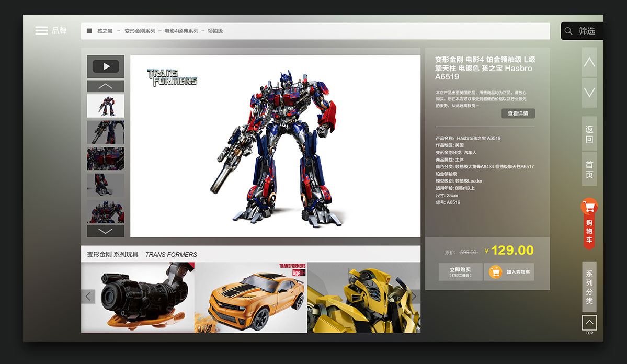Click the 尺寸: 25cm spec line
Screen dimensions: 627x364
point(447,195)
